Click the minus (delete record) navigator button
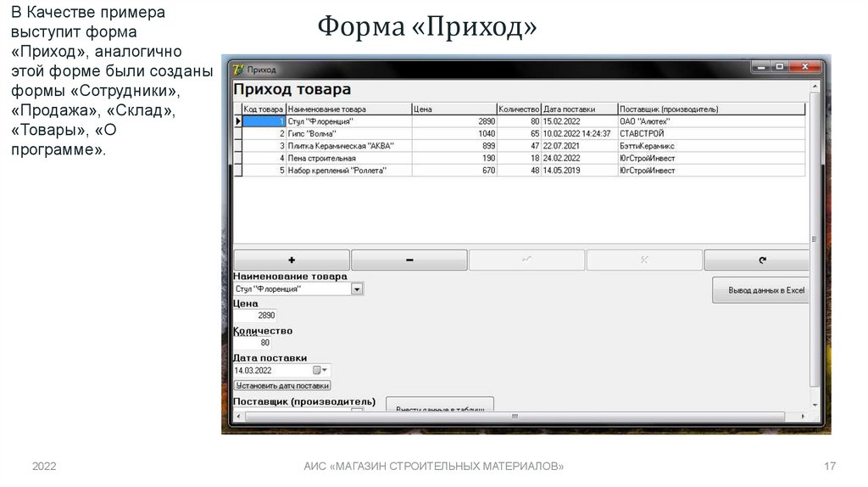Viewport: 868px width, 487px height. 409,260
